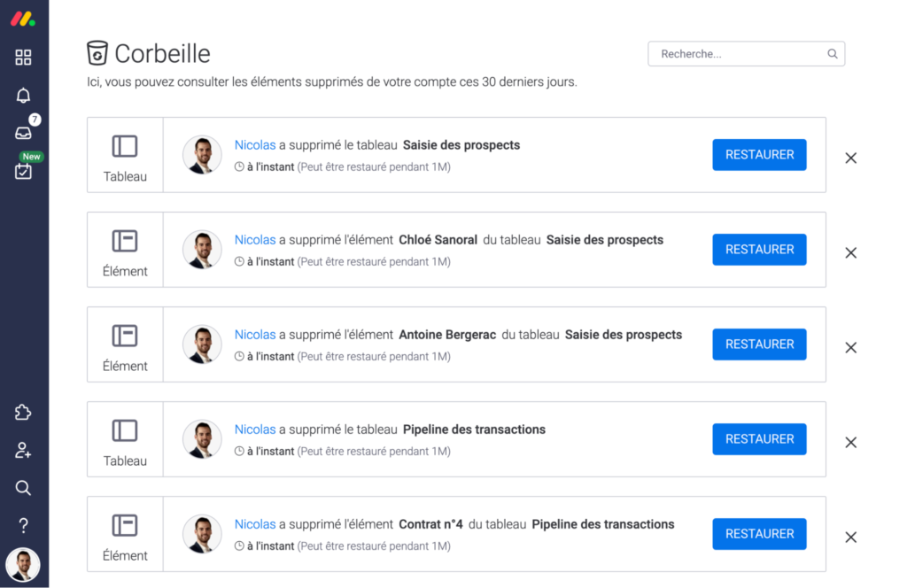Open notifications bell in sidebar
The height and width of the screenshot is (588, 907).
click(23, 95)
